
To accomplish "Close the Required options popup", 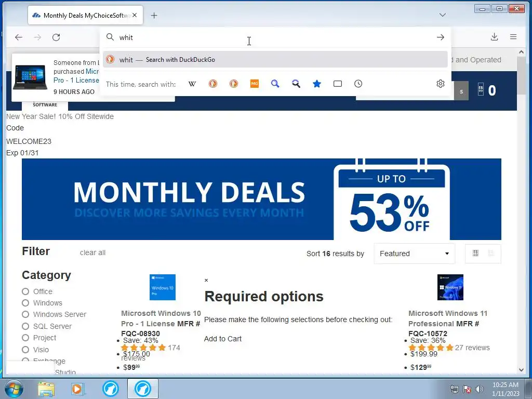I will [206, 280].
